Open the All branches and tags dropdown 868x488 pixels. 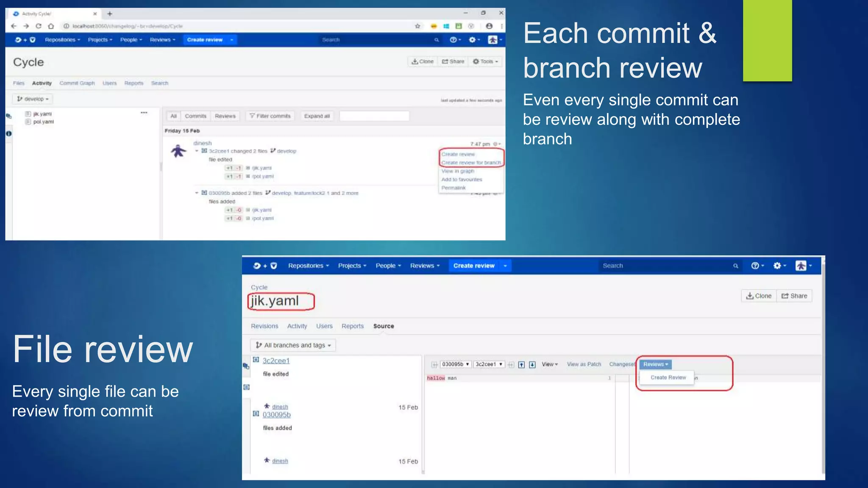coord(293,345)
